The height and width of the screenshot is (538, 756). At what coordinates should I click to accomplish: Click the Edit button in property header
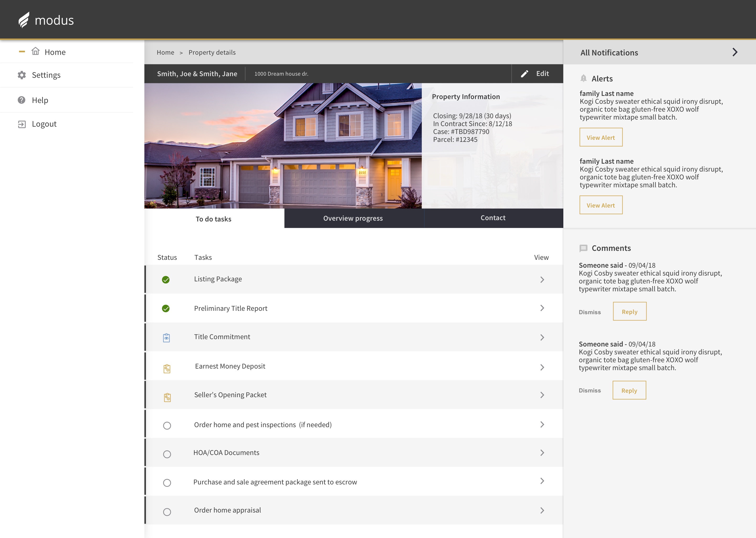tap(537, 74)
